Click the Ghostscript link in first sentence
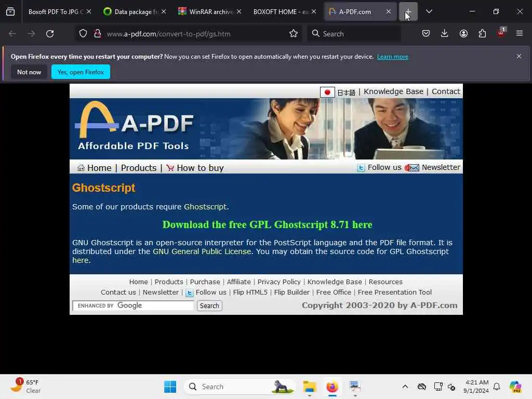 205,207
